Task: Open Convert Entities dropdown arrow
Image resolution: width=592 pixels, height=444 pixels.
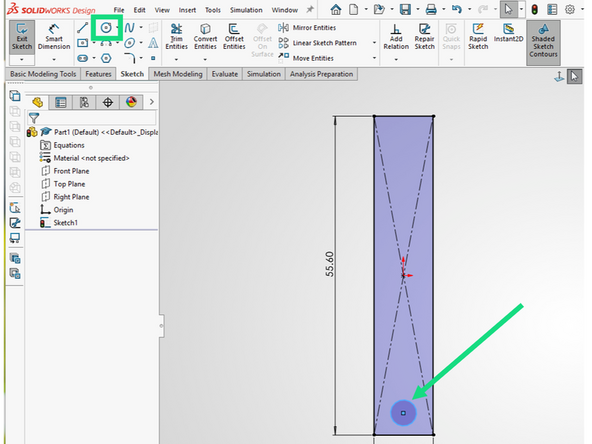Action: [205, 59]
